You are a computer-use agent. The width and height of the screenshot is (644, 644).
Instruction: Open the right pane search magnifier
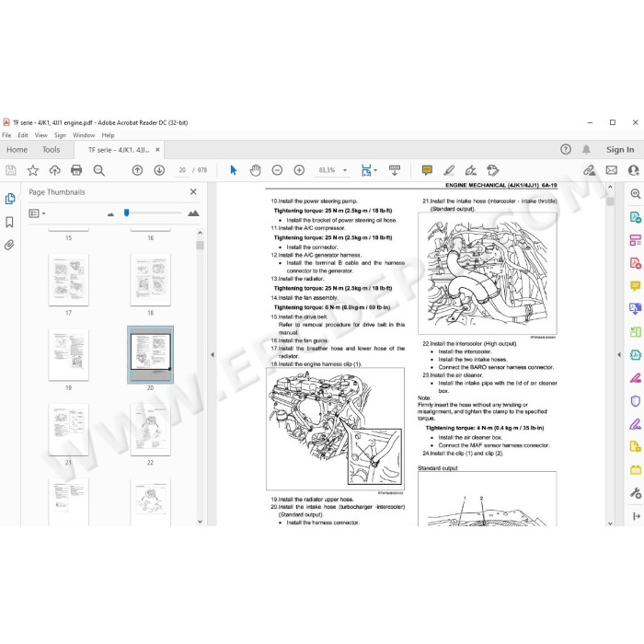point(636,193)
